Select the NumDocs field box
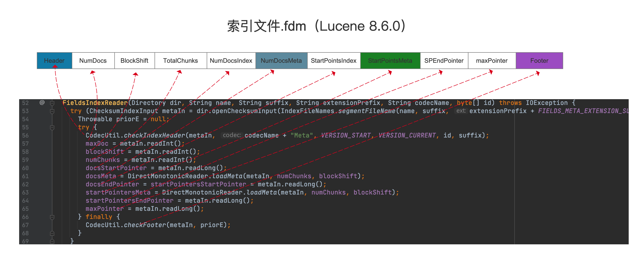 [x=93, y=61]
